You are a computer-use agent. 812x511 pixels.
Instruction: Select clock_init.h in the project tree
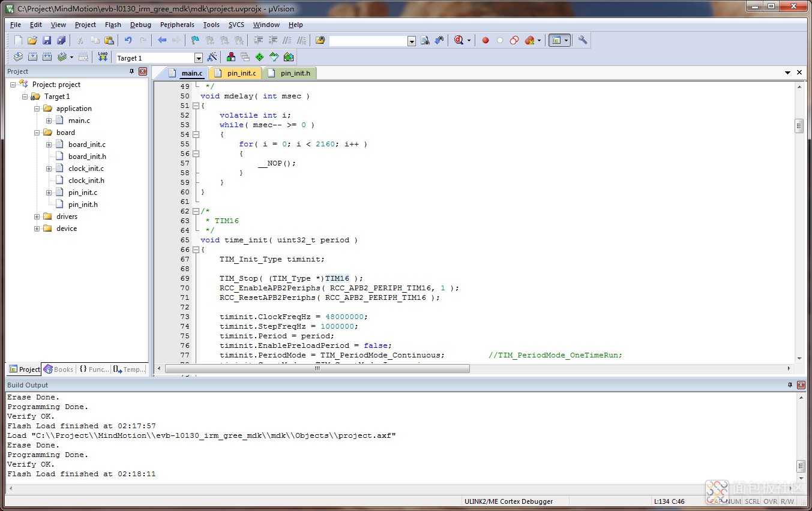(x=86, y=181)
